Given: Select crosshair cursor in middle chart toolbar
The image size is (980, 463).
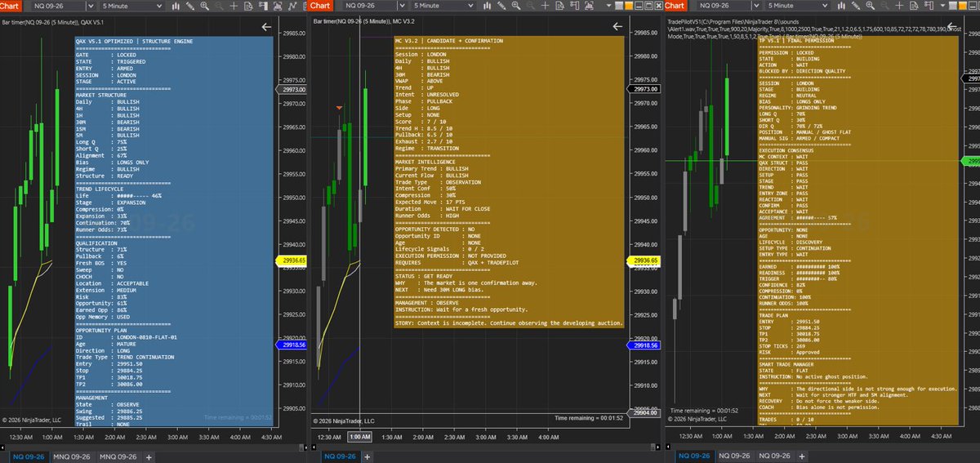Looking at the screenshot, I should pyautogui.click(x=545, y=6).
